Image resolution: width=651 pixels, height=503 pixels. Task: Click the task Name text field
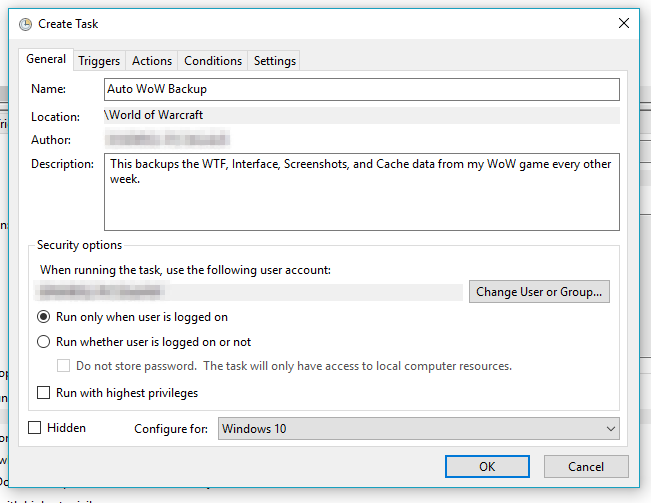click(x=361, y=89)
